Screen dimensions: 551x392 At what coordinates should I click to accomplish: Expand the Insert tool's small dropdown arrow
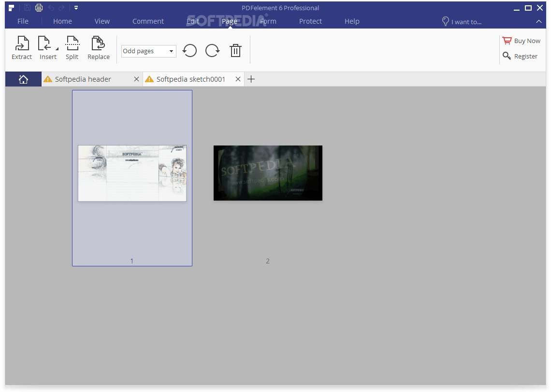click(57, 48)
